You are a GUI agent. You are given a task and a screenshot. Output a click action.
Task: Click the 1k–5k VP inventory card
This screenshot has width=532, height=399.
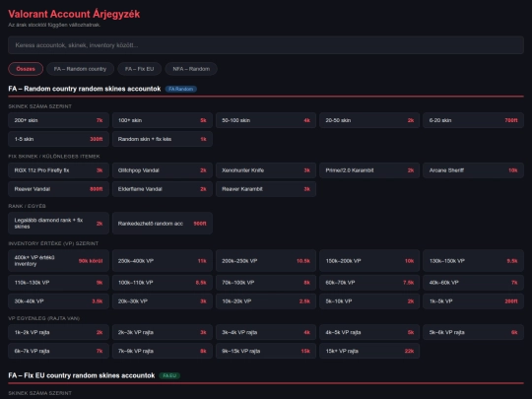click(473, 300)
